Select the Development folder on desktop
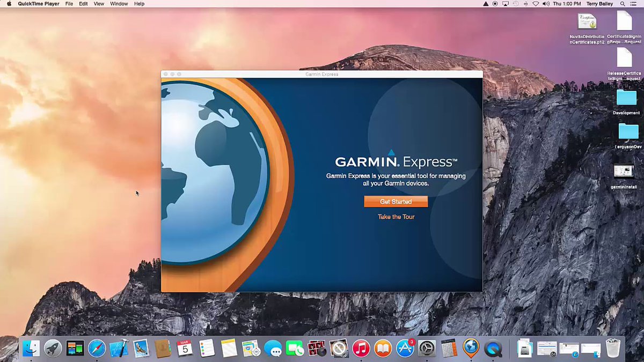 (x=626, y=101)
